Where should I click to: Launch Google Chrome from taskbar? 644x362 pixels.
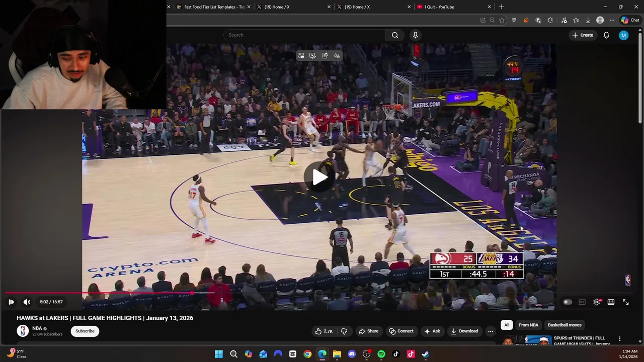click(307, 354)
